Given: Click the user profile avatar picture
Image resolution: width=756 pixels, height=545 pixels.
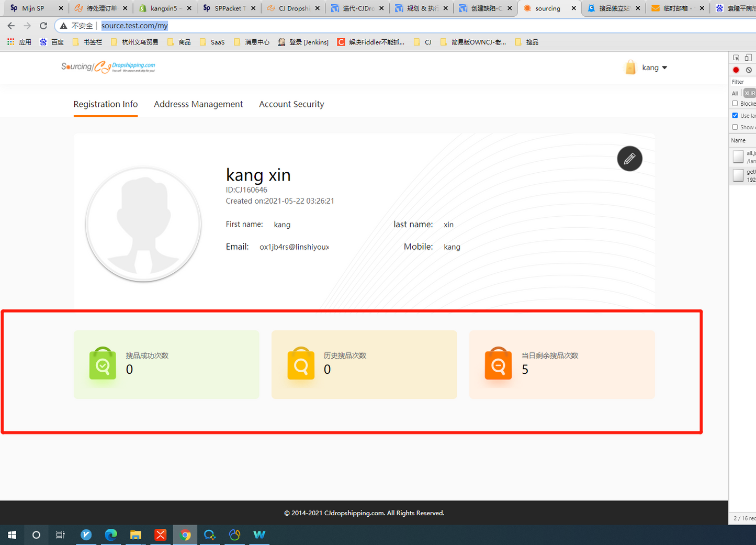Looking at the screenshot, I should pyautogui.click(x=143, y=224).
